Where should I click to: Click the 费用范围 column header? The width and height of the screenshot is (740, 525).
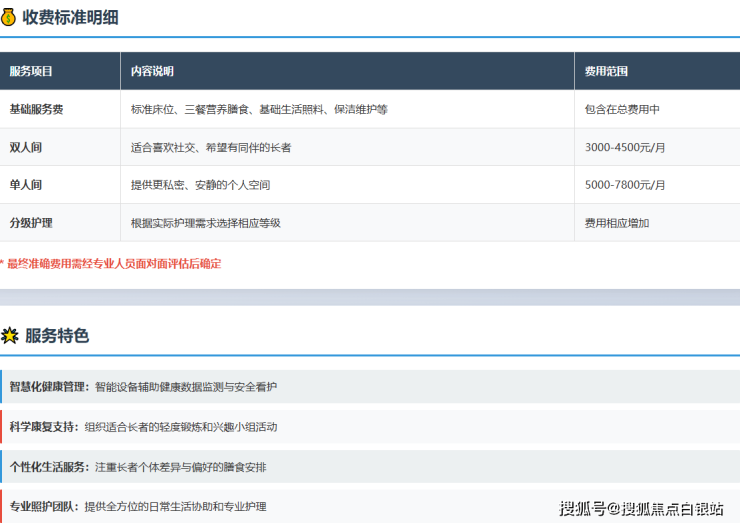[606, 71]
